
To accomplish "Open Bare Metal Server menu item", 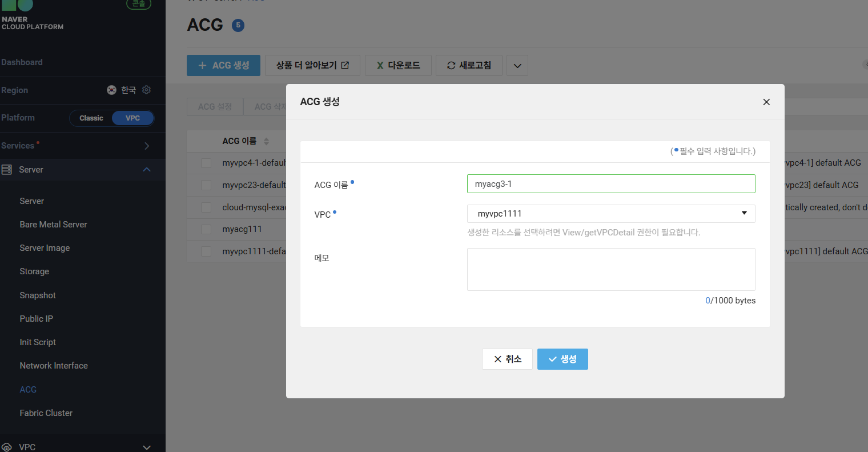I will click(54, 225).
